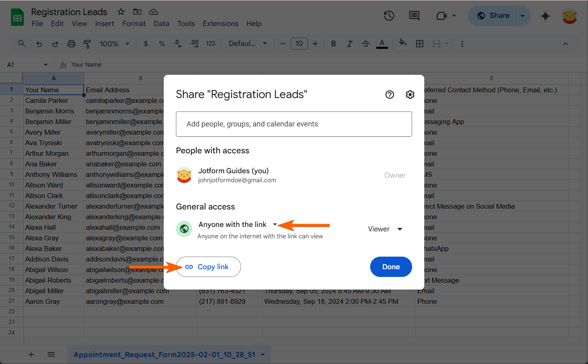Open share settings gear icon
The image size is (588, 364).
point(410,94)
